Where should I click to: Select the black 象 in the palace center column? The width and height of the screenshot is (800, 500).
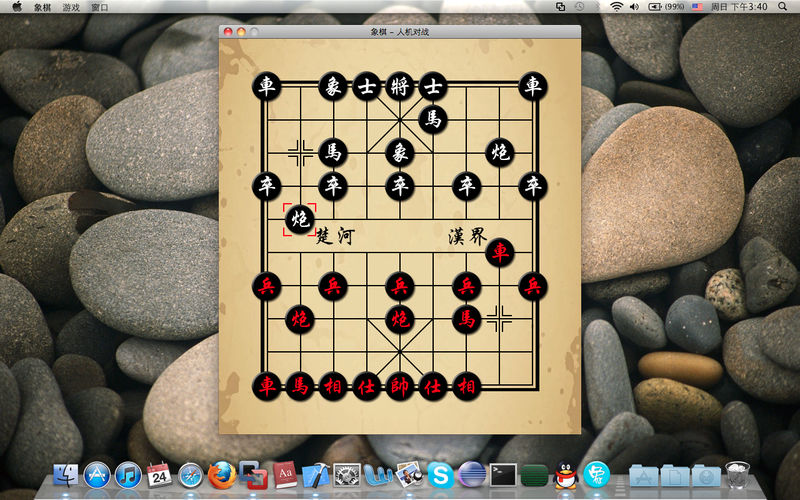[x=399, y=153]
